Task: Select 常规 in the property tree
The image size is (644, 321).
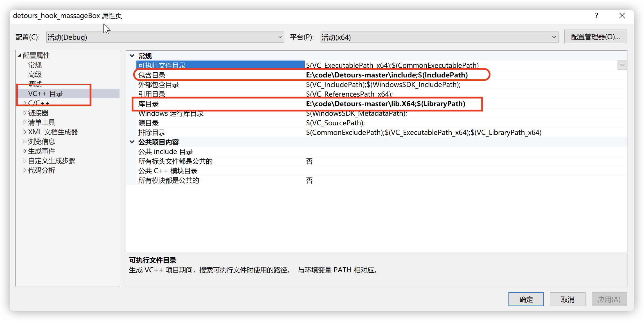Action: pos(35,65)
